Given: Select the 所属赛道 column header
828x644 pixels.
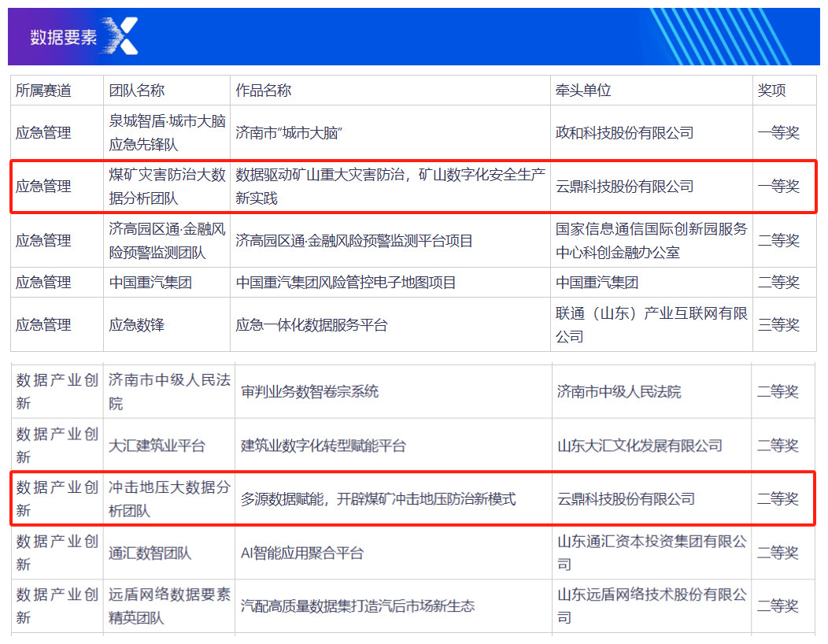Looking at the screenshot, I should (x=43, y=91).
